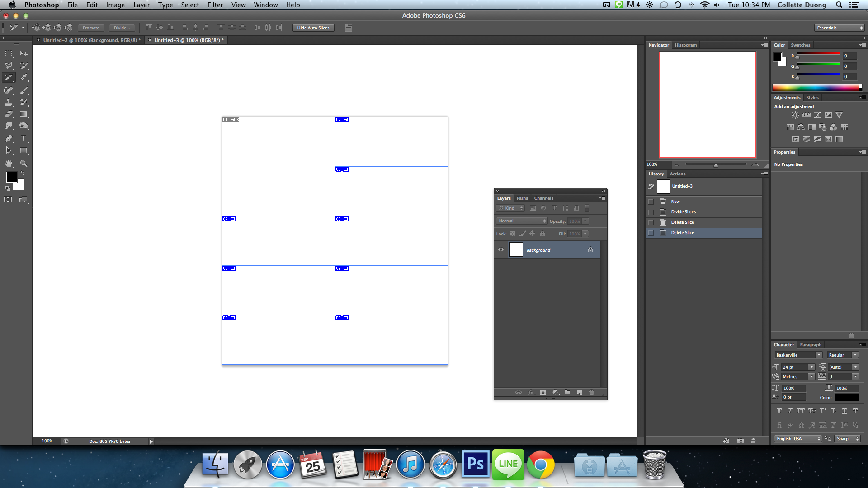Toggle checkbox beside New history state
868x488 pixels.
[651, 202]
